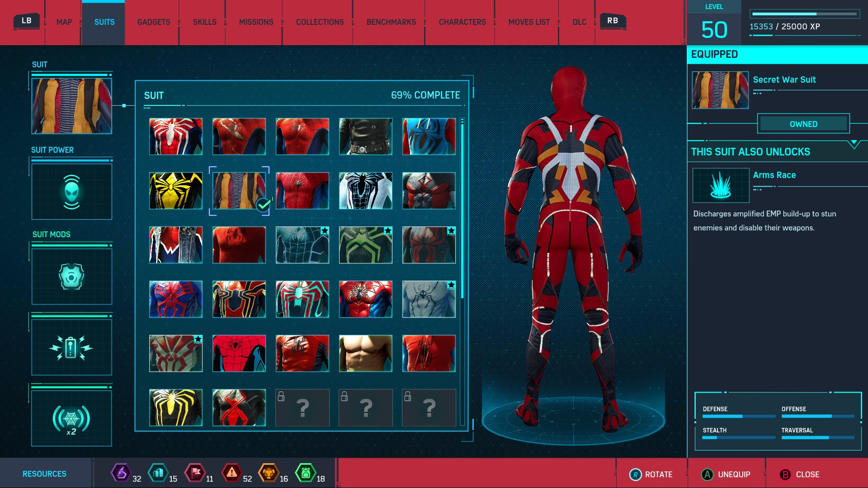Image resolution: width=868 pixels, height=488 pixels.
Task: Open the Suit Power alien-head icon slot
Action: 71,192
